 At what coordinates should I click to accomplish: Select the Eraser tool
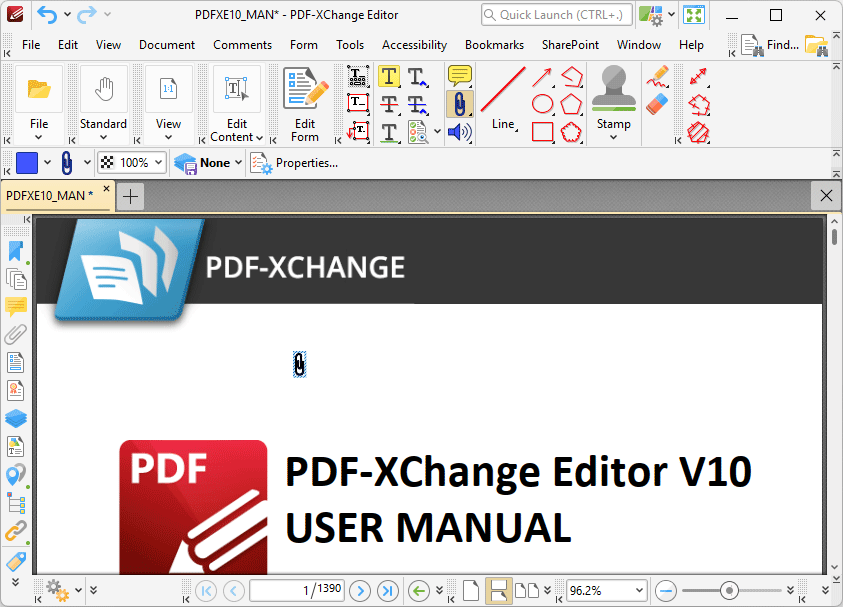click(657, 104)
